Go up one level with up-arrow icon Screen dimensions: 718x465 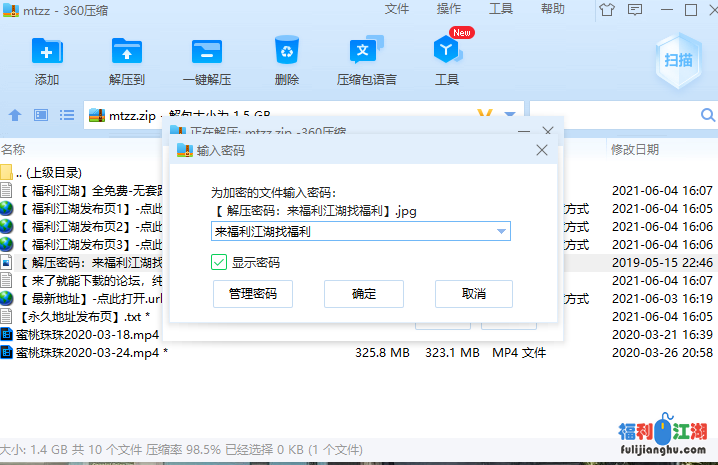[x=16, y=115]
